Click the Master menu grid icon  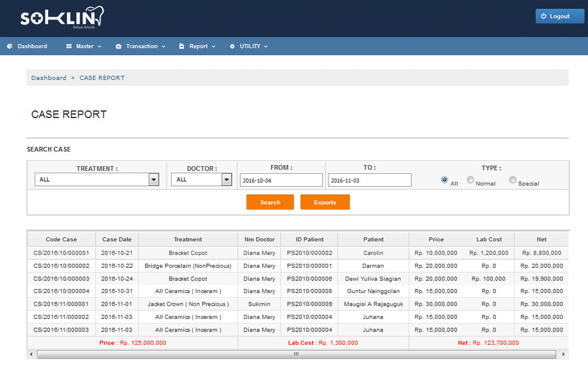point(69,46)
